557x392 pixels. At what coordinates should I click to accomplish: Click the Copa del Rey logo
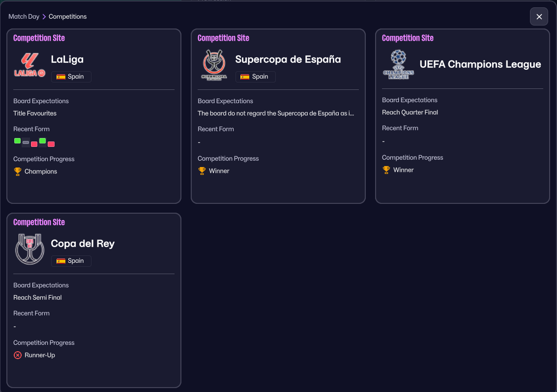click(x=29, y=249)
